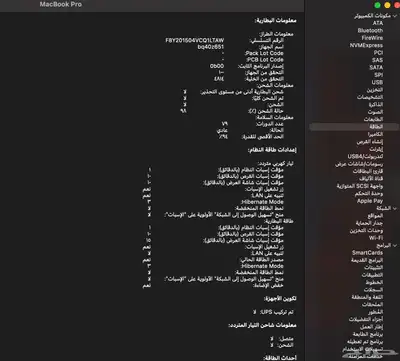The width and height of the screenshot is (400, 361).
Task: Click the PCB Lot Code label
Action: (265, 60)
